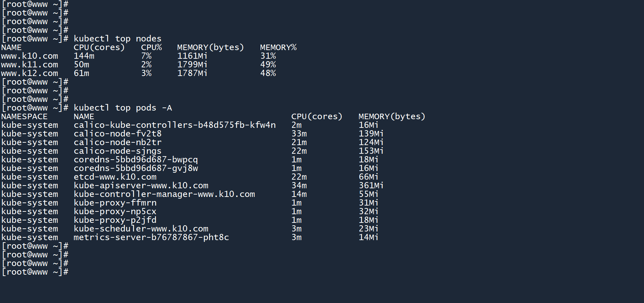Screen dimensions: 644x303
Task: Click the www.k12.com node name
Action: [x=30, y=73]
